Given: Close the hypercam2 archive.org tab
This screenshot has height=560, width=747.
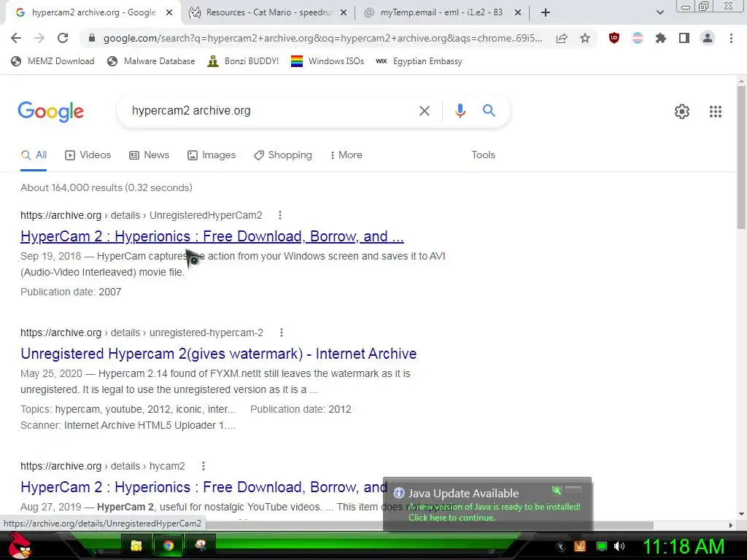Looking at the screenshot, I should [x=169, y=12].
